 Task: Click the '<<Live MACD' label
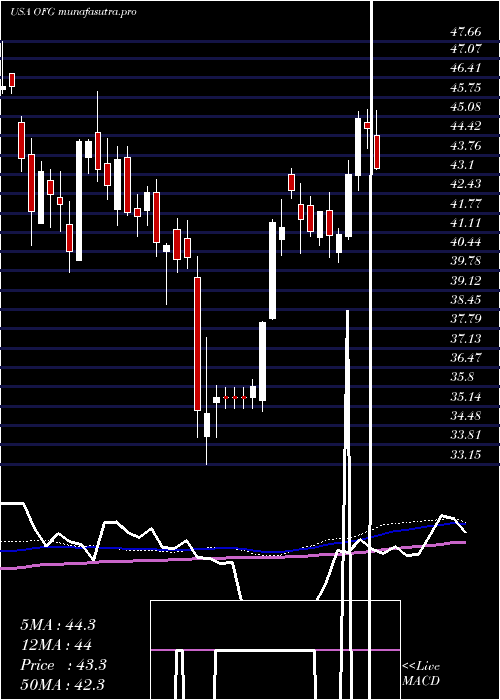[421, 674]
